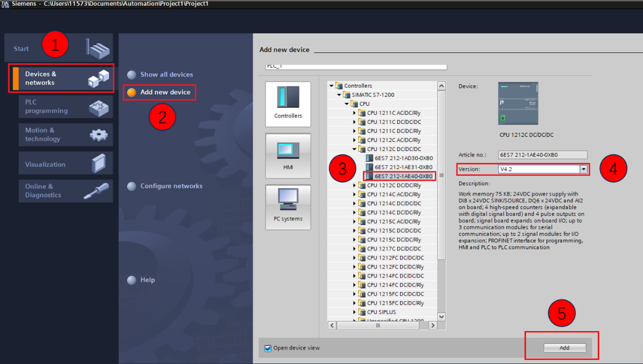Click the Add button

coord(565,348)
